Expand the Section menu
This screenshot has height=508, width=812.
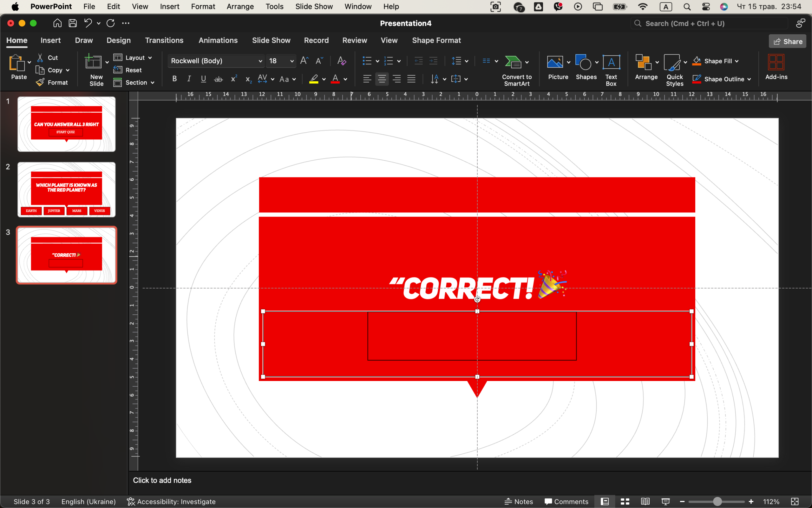pyautogui.click(x=134, y=82)
